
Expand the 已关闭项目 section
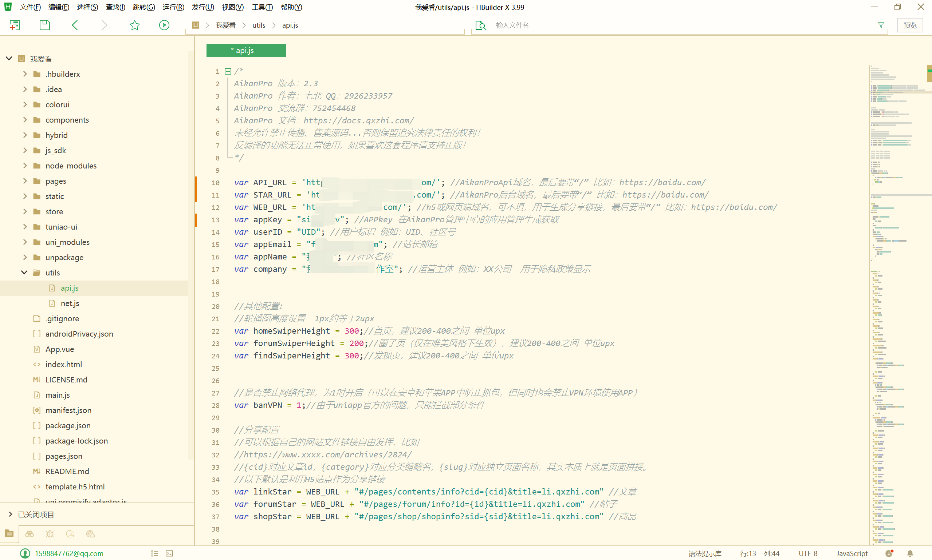pyautogui.click(x=11, y=514)
